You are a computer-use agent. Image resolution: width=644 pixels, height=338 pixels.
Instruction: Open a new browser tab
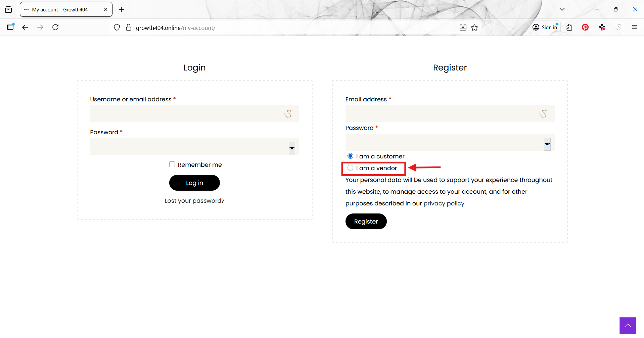pos(122,10)
